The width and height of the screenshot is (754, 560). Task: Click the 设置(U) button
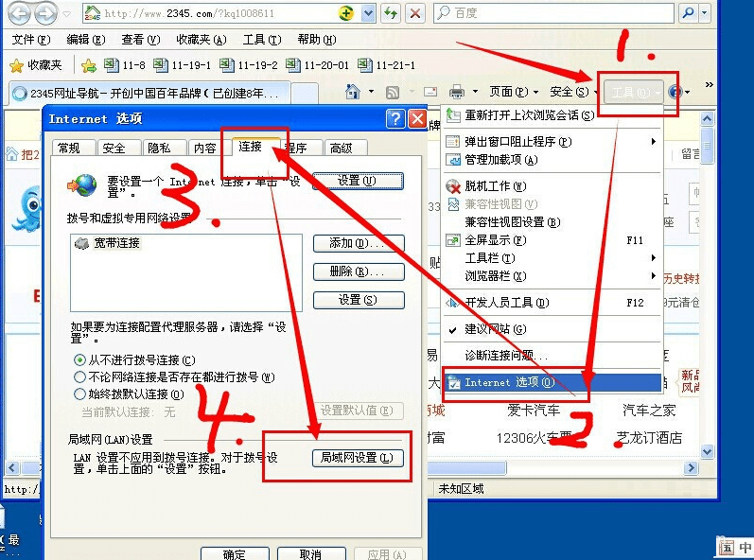358,181
